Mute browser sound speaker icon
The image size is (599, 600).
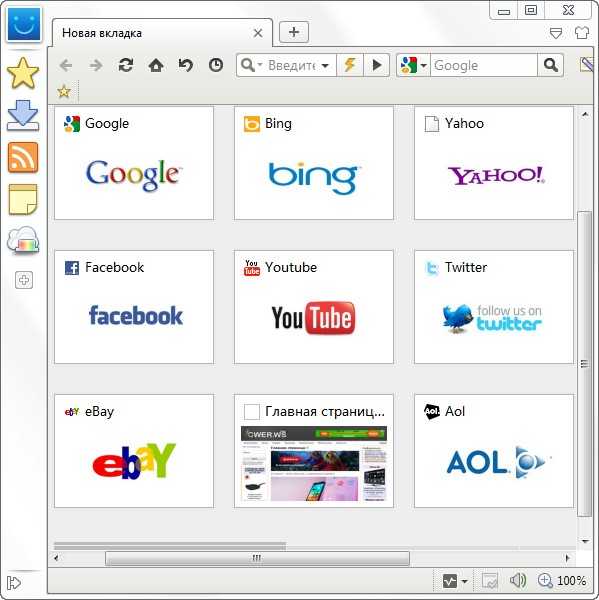click(x=518, y=580)
